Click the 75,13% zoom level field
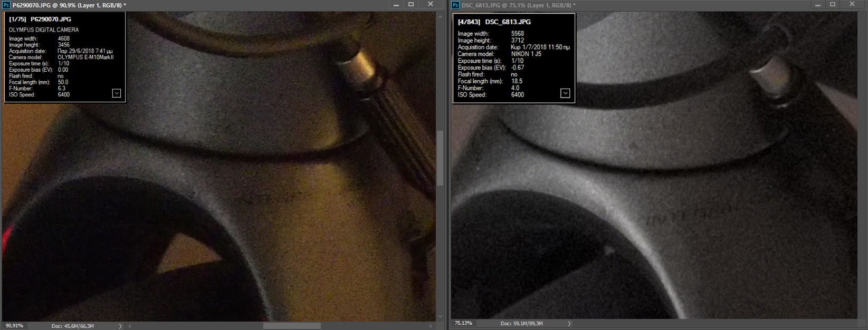This screenshot has width=868, height=330. tap(464, 323)
